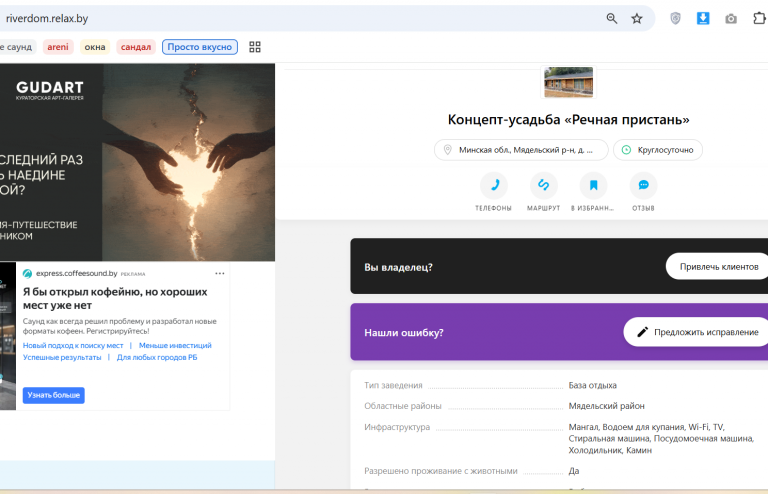Open link Меньше инвестиций
The height and width of the screenshot is (494, 768).
[x=175, y=346]
